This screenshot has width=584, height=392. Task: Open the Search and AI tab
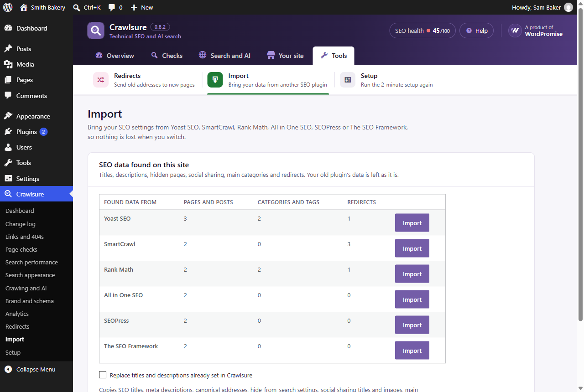coord(224,56)
